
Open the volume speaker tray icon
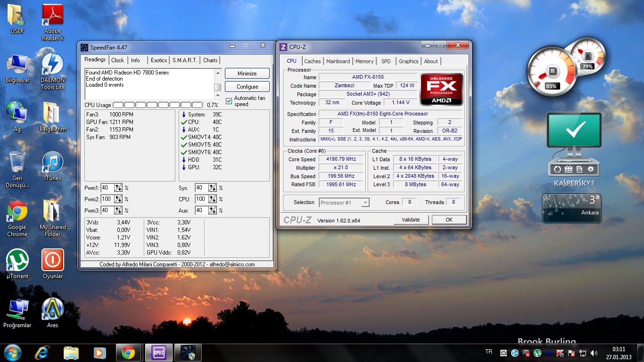coord(594,353)
